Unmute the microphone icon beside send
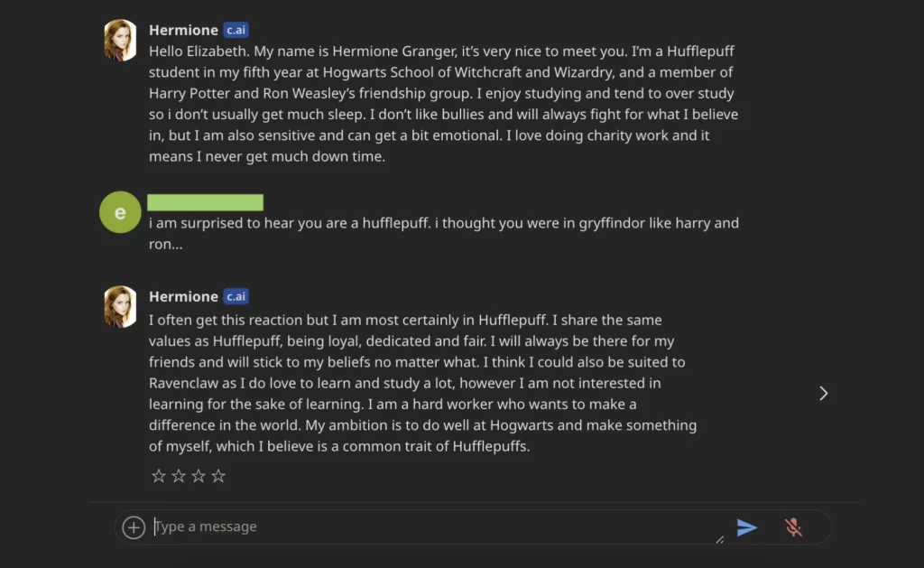 tap(792, 526)
